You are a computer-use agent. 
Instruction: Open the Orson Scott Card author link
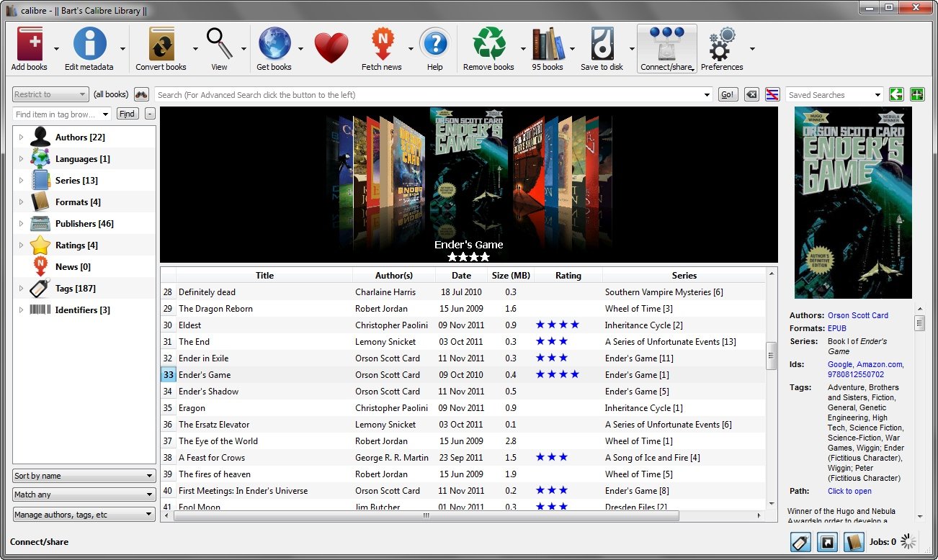858,315
